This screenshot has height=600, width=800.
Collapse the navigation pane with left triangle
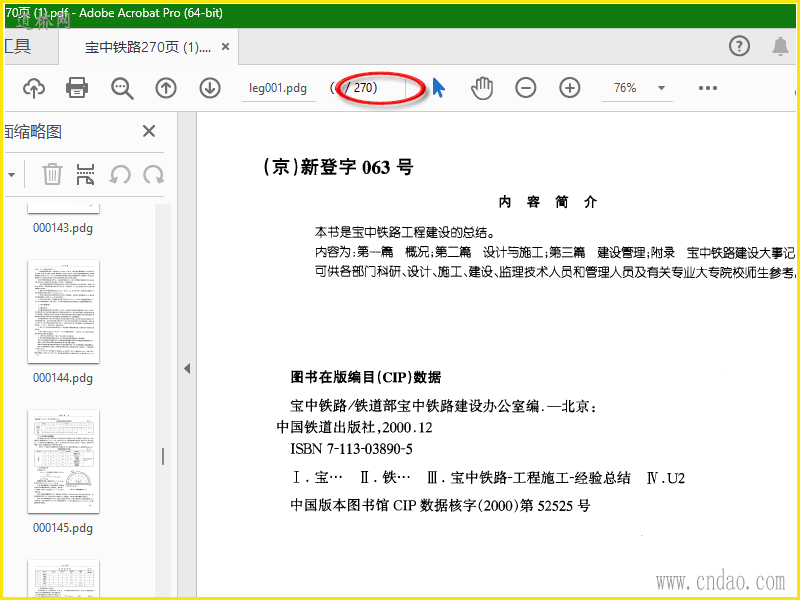[187, 368]
